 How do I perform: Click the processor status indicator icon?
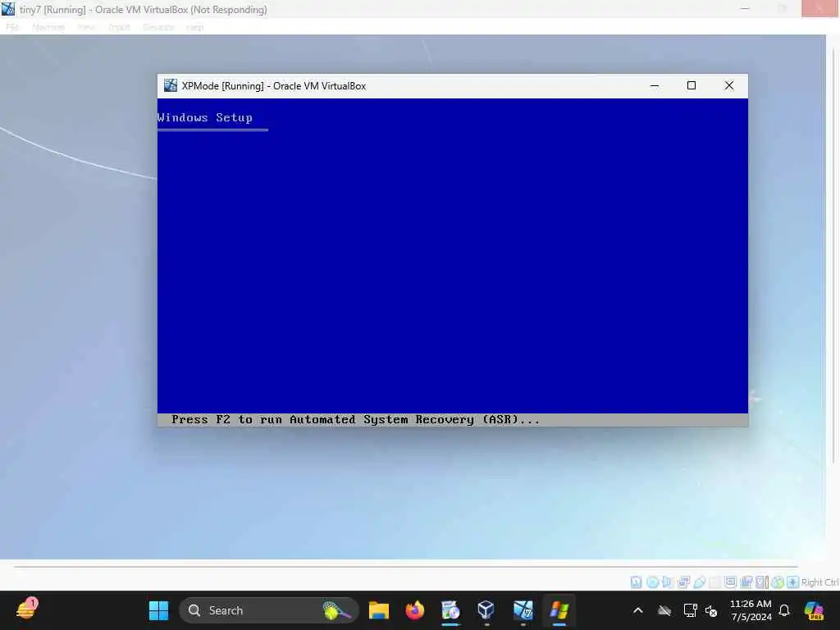point(762,582)
